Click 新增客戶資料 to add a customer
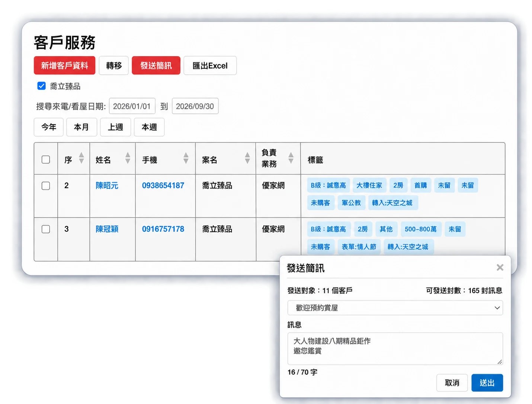This screenshot has width=532, height=404. click(x=65, y=65)
